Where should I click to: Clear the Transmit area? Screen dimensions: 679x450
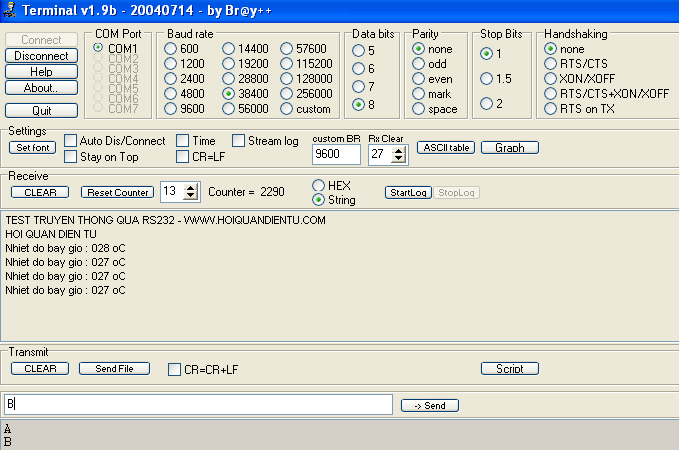point(40,369)
